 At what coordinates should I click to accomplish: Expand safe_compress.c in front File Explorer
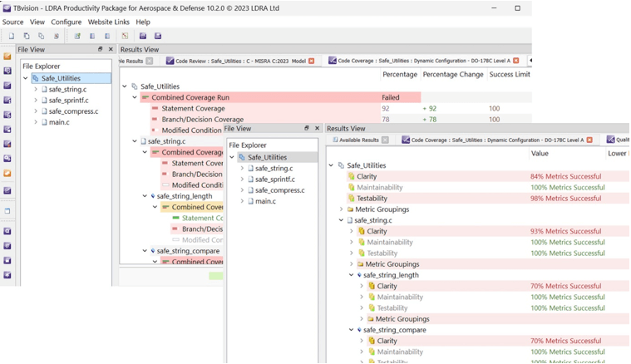pyautogui.click(x=242, y=189)
